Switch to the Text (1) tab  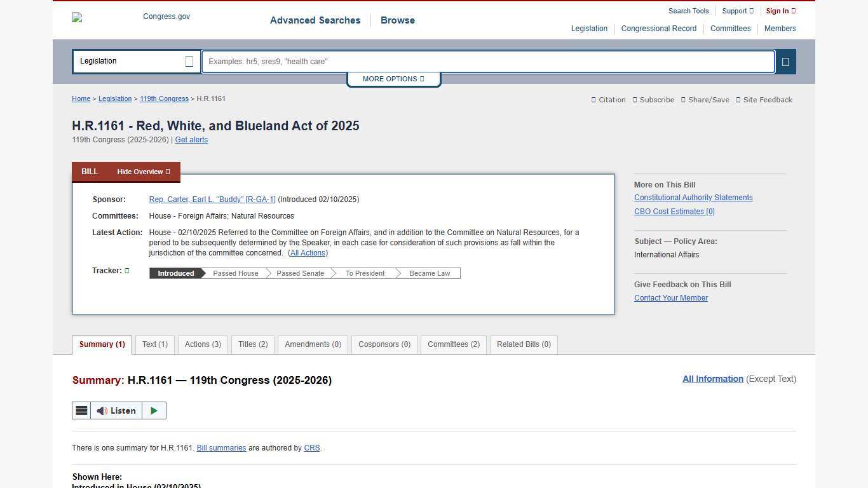tap(154, 344)
